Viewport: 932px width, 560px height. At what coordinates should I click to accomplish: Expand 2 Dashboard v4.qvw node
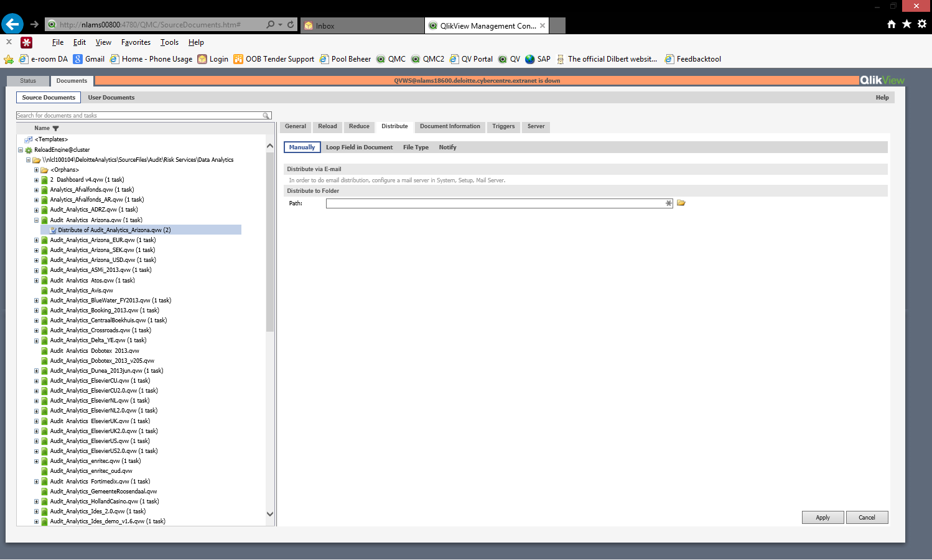[x=36, y=180]
